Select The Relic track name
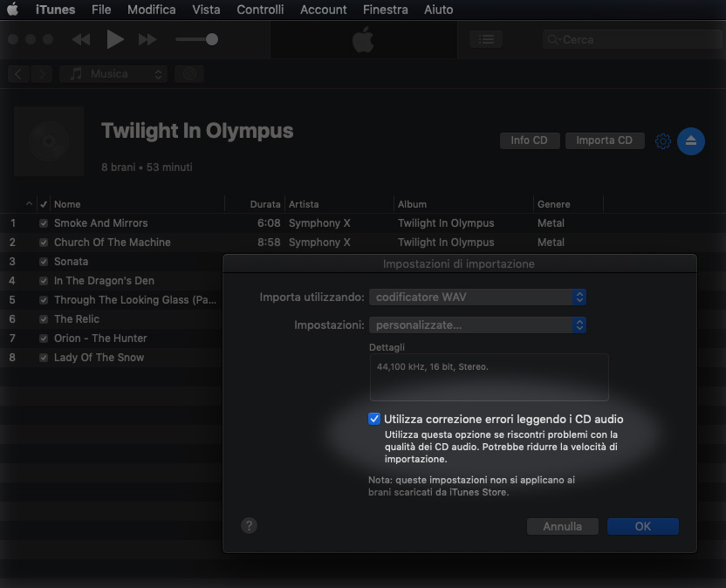The height and width of the screenshot is (588, 726). (77, 319)
